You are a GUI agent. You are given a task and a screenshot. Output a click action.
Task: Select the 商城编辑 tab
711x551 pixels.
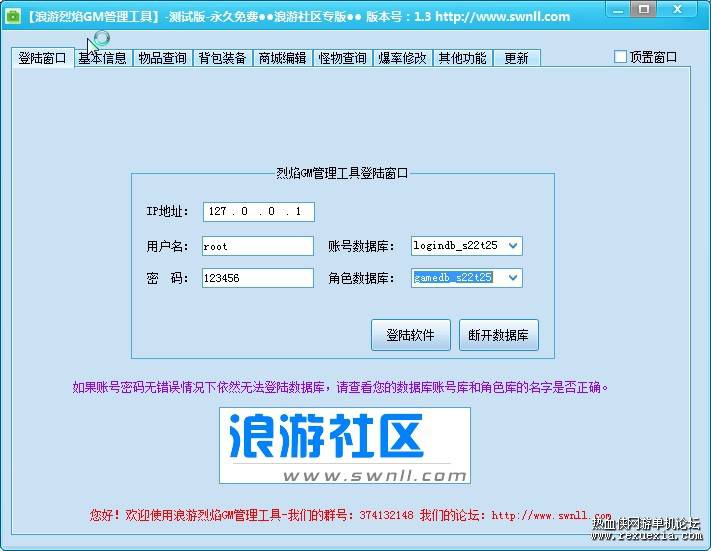[282, 58]
